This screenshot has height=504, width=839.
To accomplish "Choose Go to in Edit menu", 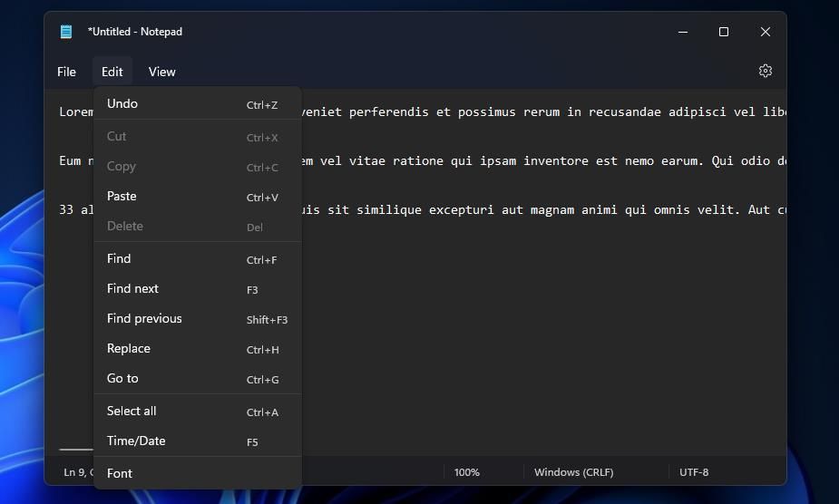I will [x=198, y=379].
